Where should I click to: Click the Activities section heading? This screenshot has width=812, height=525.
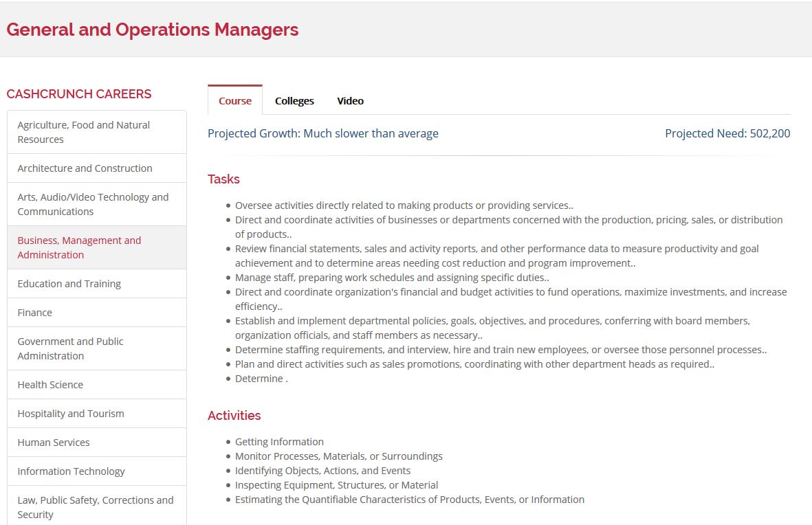pyautogui.click(x=234, y=415)
